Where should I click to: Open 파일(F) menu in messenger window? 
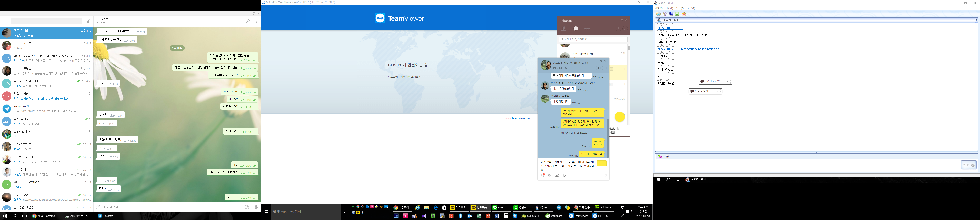tap(658, 8)
